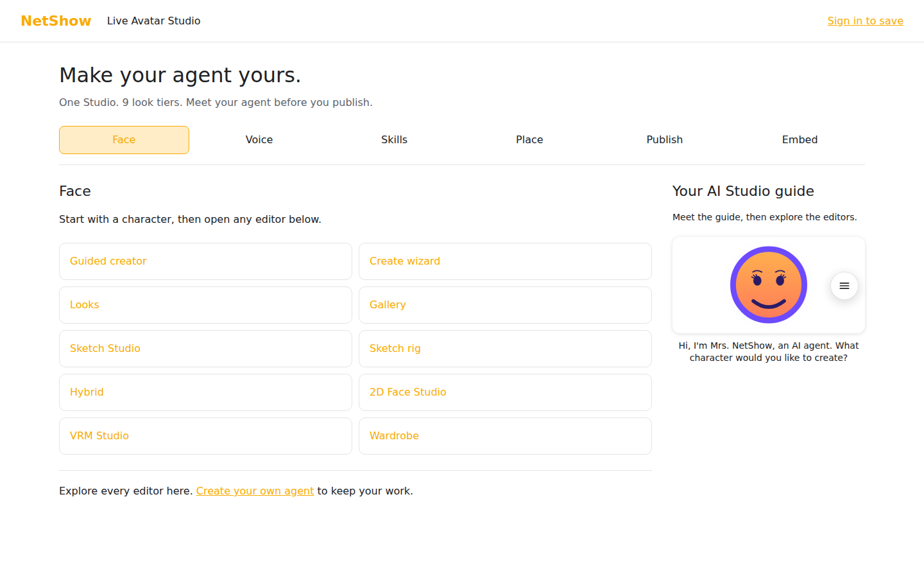The width and height of the screenshot is (924, 578).
Task: Launch the Create wizard
Action: [x=505, y=261]
